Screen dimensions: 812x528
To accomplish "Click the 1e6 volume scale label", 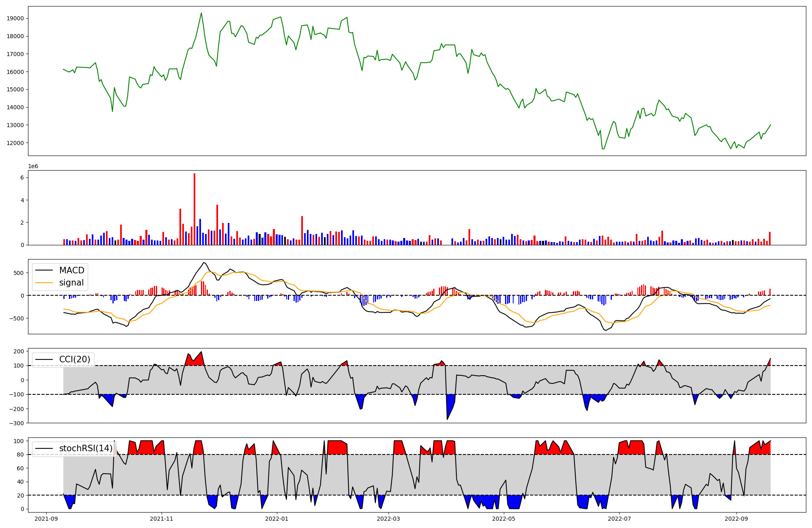I will pyautogui.click(x=33, y=167).
